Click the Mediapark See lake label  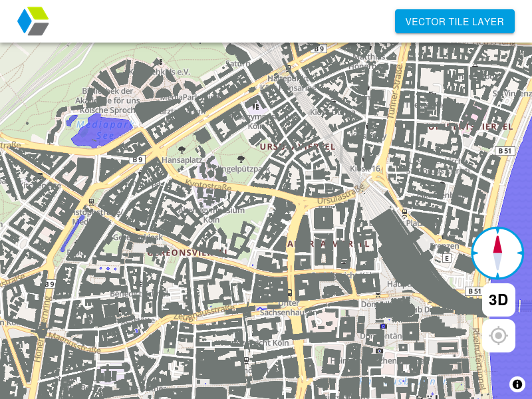pyautogui.click(x=105, y=130)
